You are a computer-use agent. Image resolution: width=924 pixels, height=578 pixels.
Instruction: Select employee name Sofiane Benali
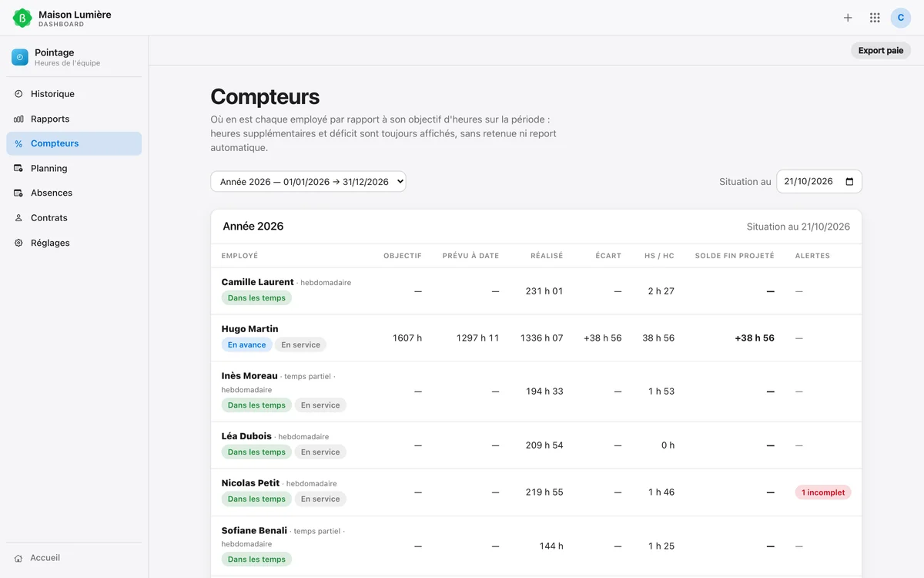[254, 531]
